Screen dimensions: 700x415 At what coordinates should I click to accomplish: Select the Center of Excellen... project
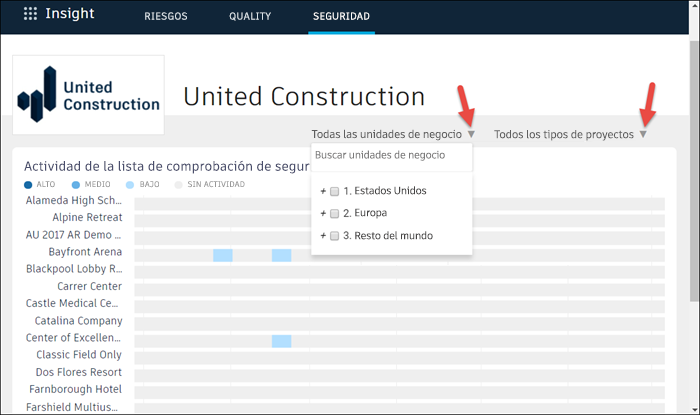[x=73, y=338]
